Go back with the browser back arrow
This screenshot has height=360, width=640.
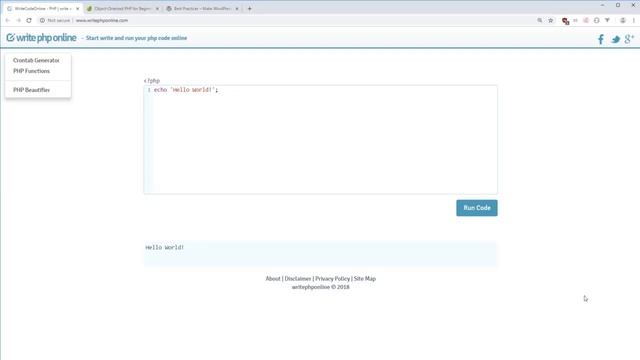[8, 20]
